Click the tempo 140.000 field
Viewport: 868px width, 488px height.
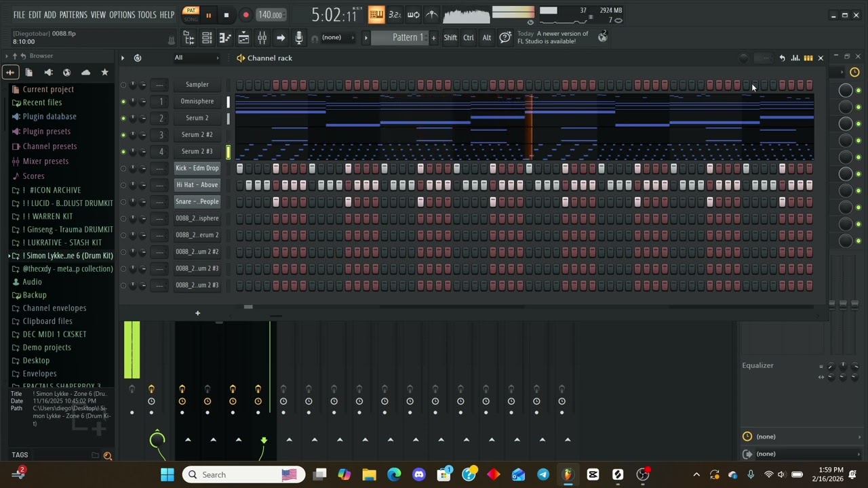(x=271, y=15)
